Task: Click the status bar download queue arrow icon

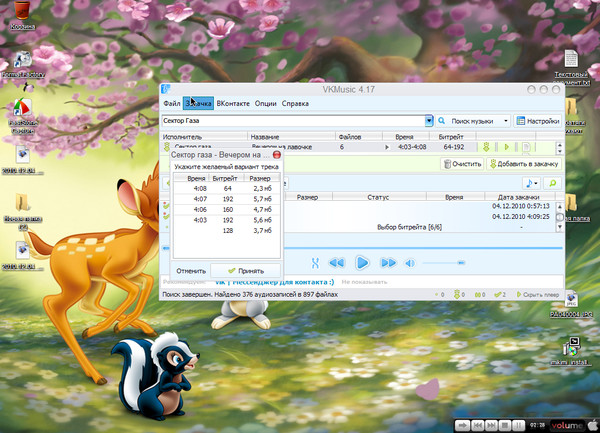Action: (x=459, y=295)
